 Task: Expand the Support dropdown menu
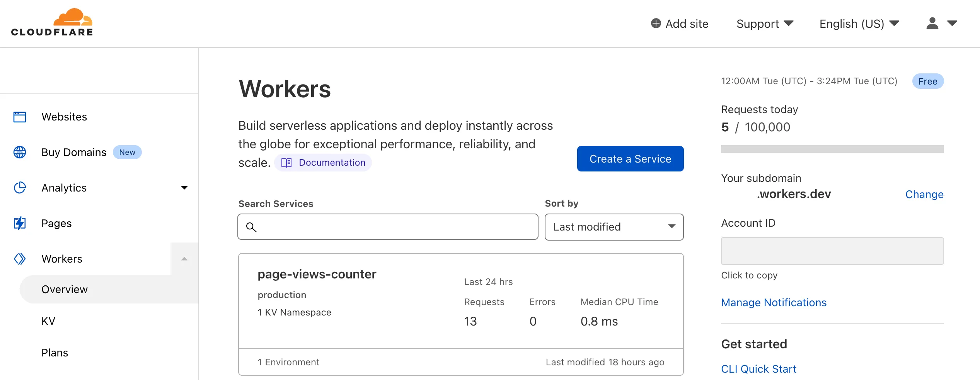pyautogui.click(x=765, y=24)
